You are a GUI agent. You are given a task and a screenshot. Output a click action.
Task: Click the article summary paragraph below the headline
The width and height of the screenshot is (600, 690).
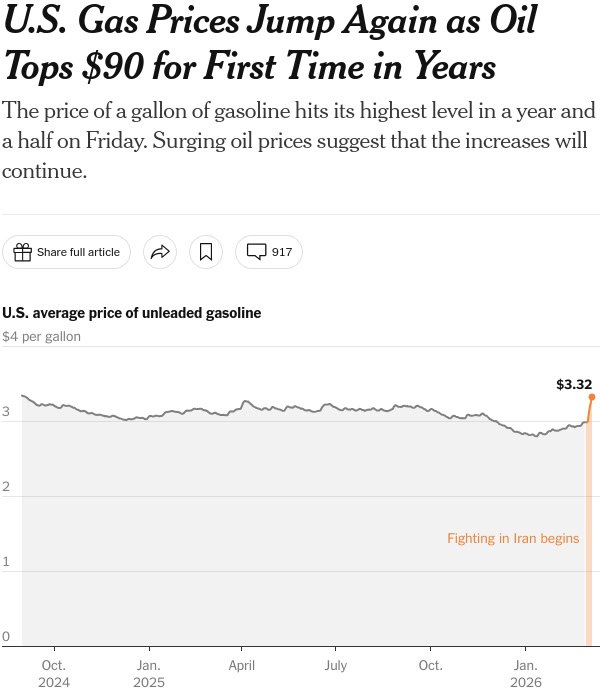(x=299, y=140)
